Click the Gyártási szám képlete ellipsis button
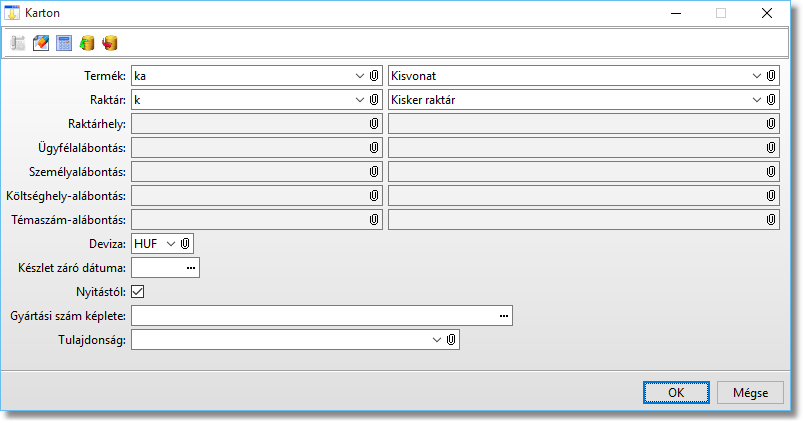Viewport: 803px width, 423px height. [x=504, y=316]
